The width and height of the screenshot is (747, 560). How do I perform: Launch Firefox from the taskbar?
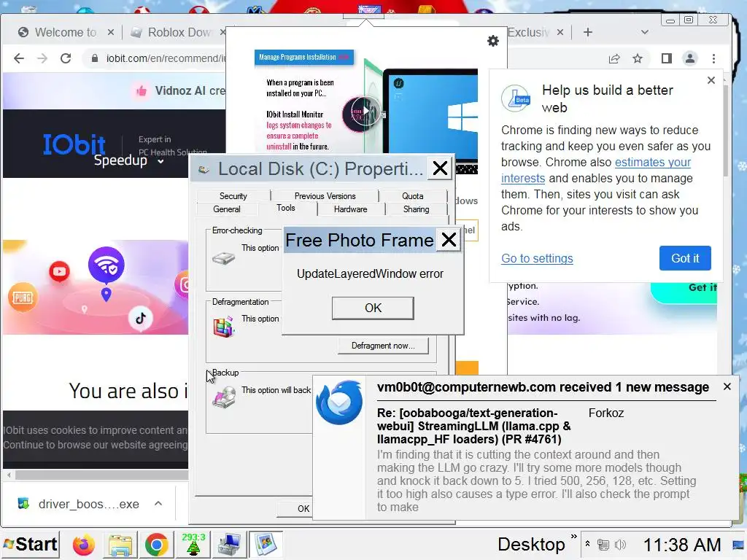coord(83,545)
